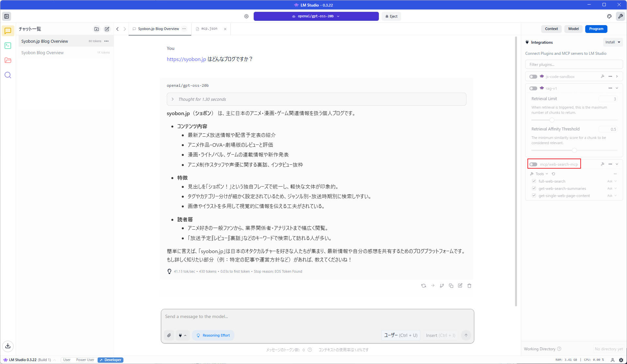This screenshot has height=364, width=627.
Task: Enable the mcp/web-search-mcp toggle
Action: [x=533, y=164]
